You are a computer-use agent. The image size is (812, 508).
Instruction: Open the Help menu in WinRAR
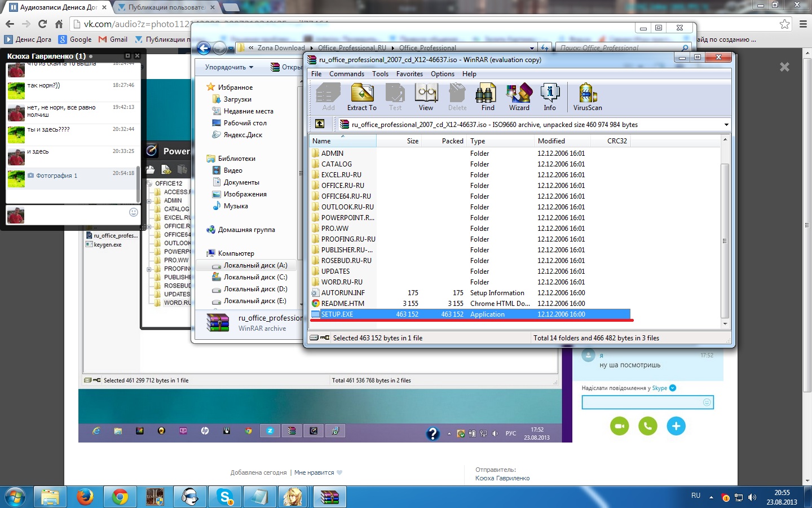tap(469, 74)
